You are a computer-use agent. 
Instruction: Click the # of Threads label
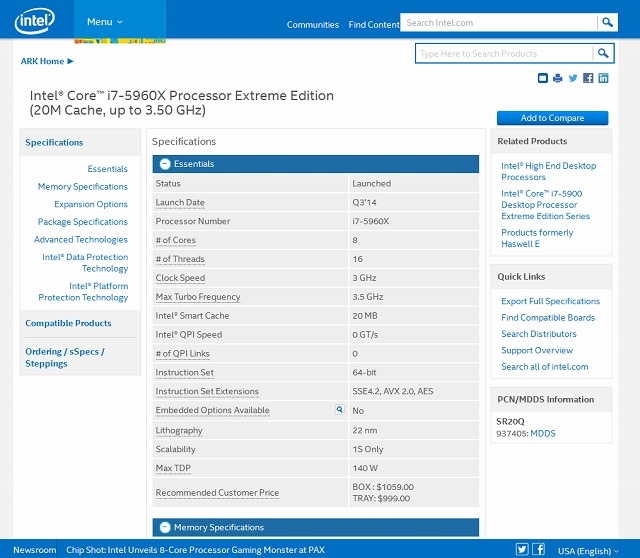pyautogui.click(x=180, y=259)
